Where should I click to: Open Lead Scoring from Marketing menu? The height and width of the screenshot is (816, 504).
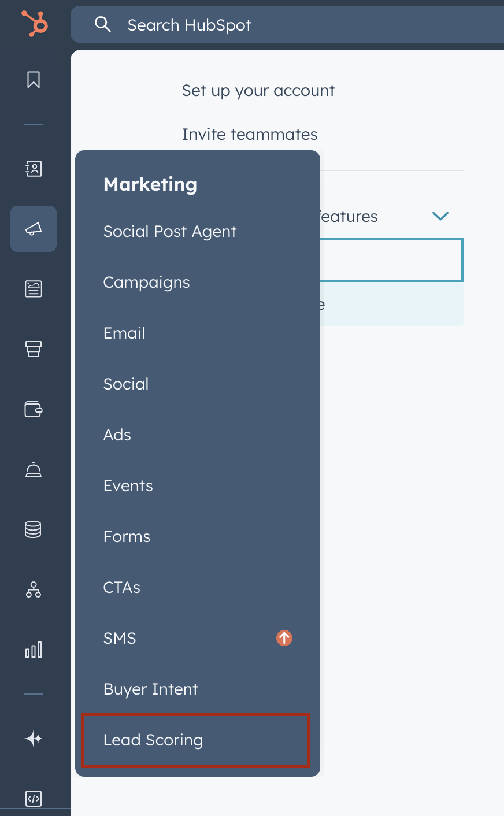(x=153, y=740)
